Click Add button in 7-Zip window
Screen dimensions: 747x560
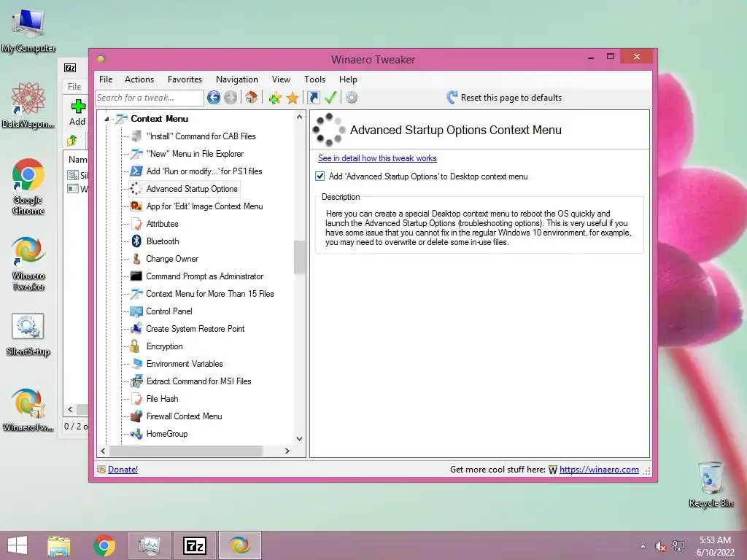77,112
